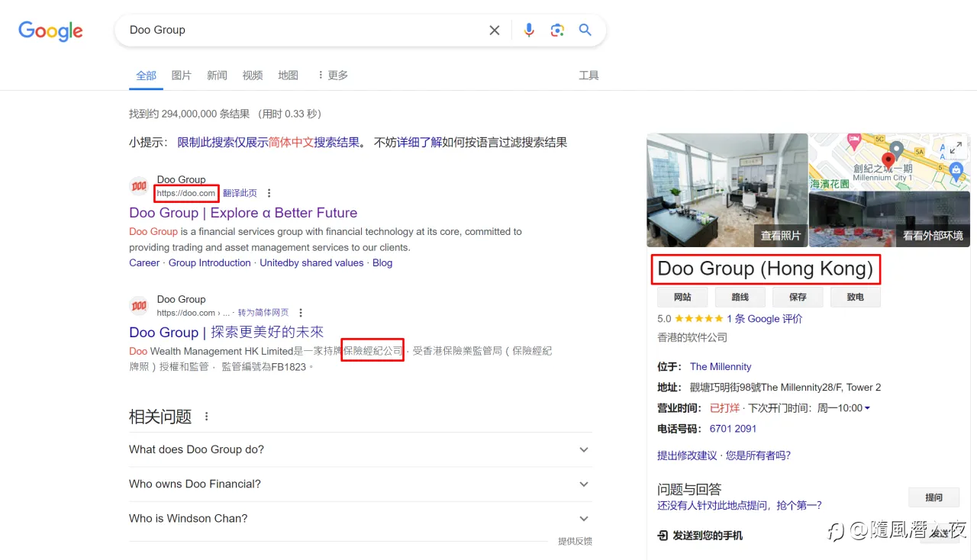
Task: Switch to the 地图 tab
Action: [289, 76]
